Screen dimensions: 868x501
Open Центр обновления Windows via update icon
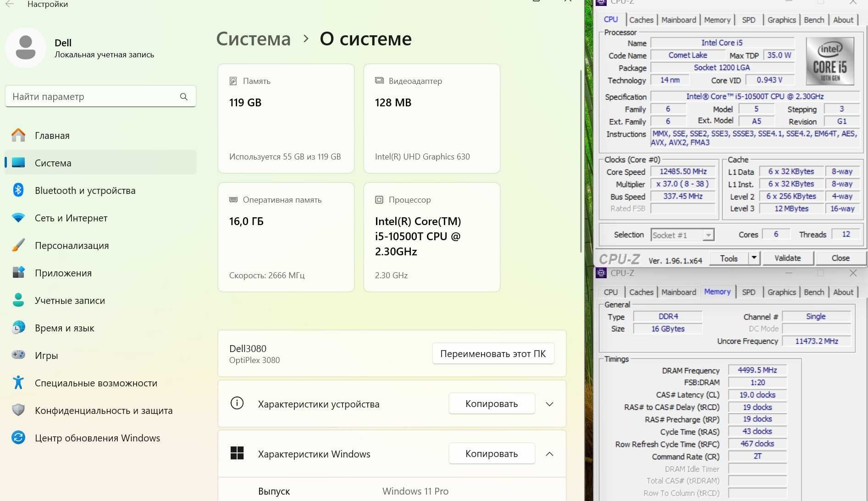pos(18,437)
